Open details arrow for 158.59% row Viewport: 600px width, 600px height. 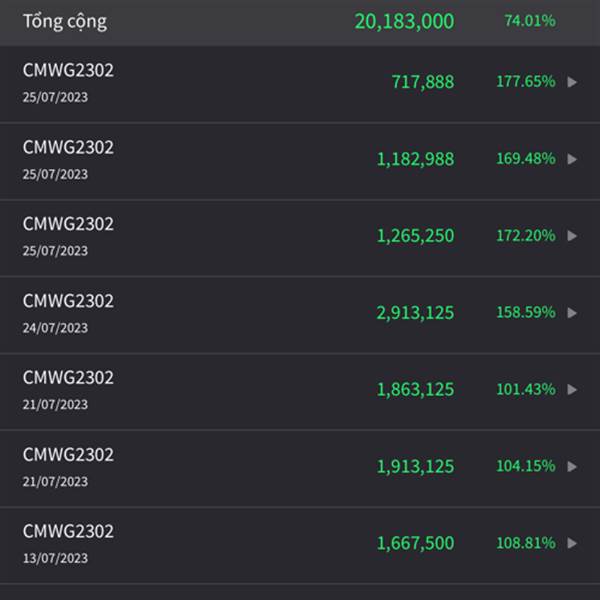pos(572,313)
